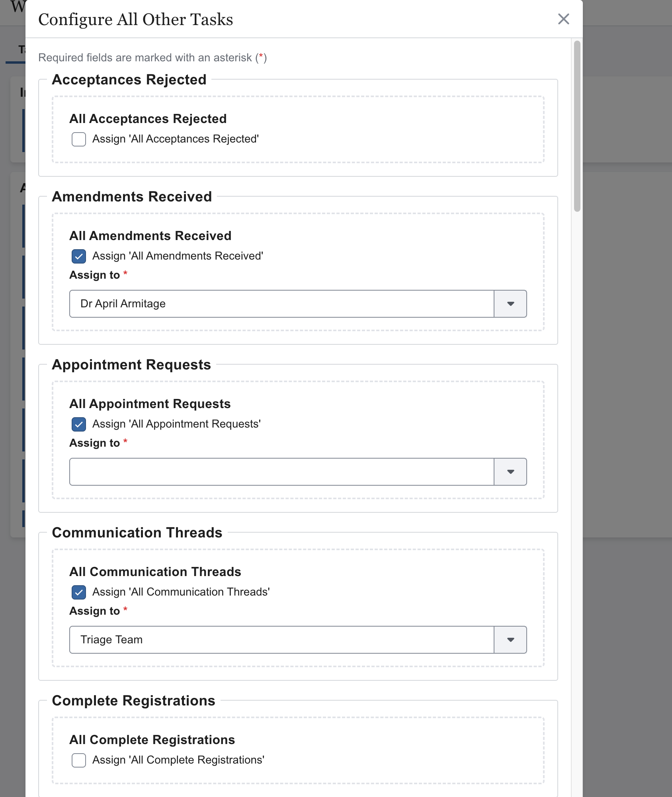Click the Dr April Armitage assignee field
This screenshot has width=672, height=797.
(x=281, y=304)
